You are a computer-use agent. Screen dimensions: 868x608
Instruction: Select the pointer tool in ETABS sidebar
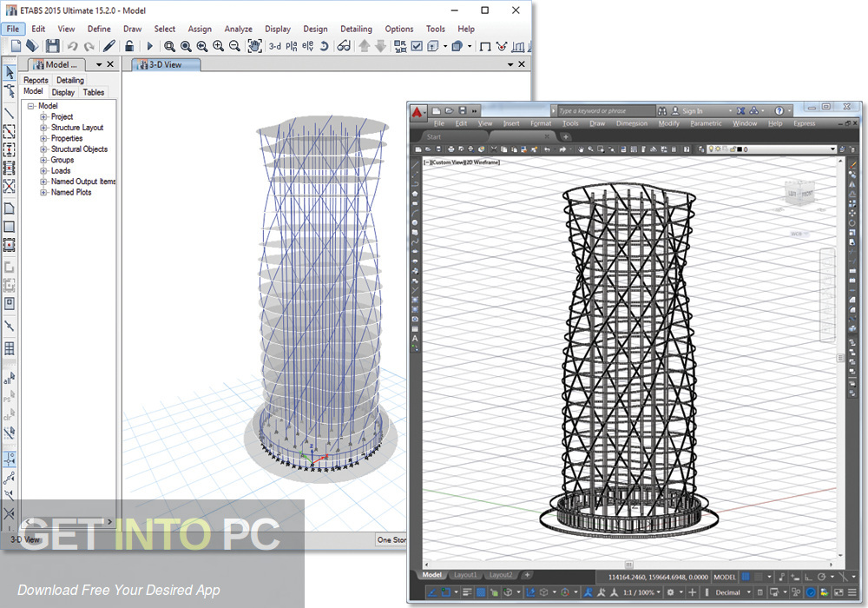point(10,73)
